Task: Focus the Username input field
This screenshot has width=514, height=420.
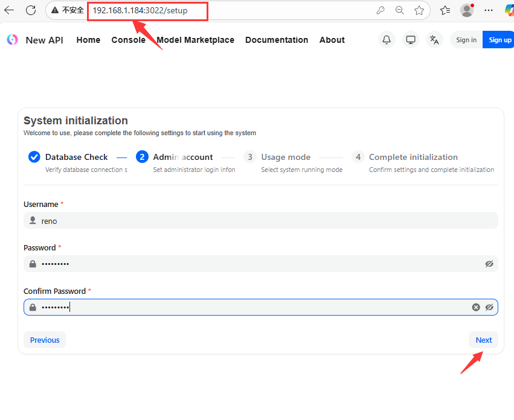Action: click(x=260, y=220)
